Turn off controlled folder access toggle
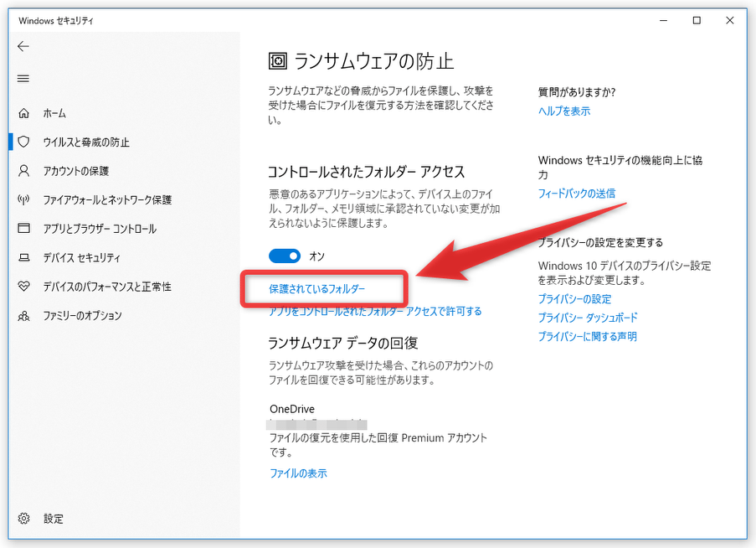The width and height of the screenshot is (756, 548). click(285, 256)
